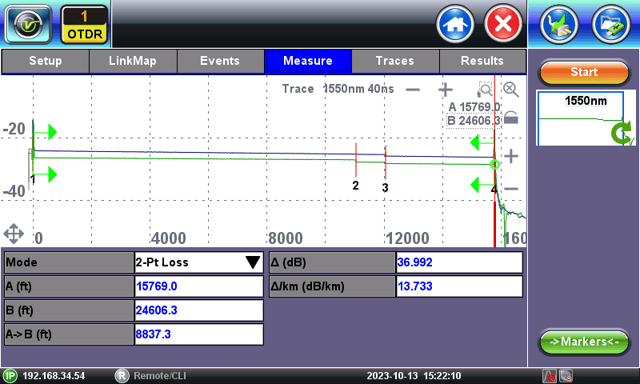This screenshot has width=640, height=384.
Task: Click the zoom magnifier icon on trace
Action: [x=484, y=89]
